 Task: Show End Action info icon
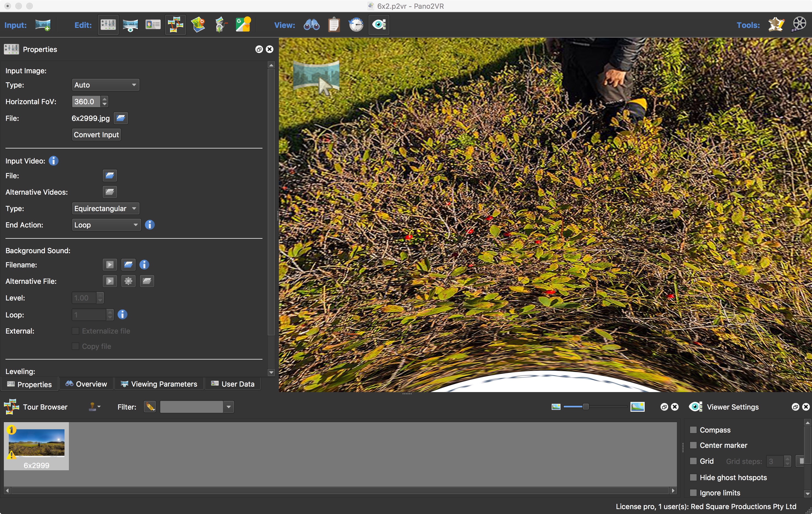[x=149, y=225]
